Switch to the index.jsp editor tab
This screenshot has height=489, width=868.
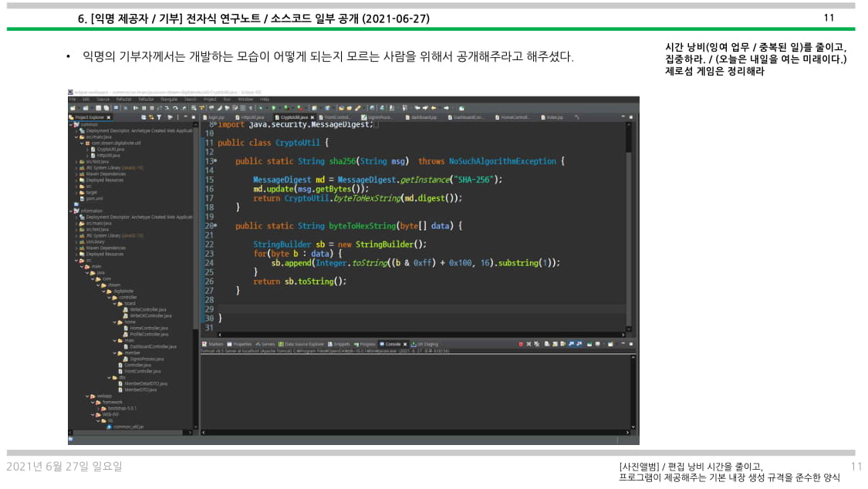552,118
